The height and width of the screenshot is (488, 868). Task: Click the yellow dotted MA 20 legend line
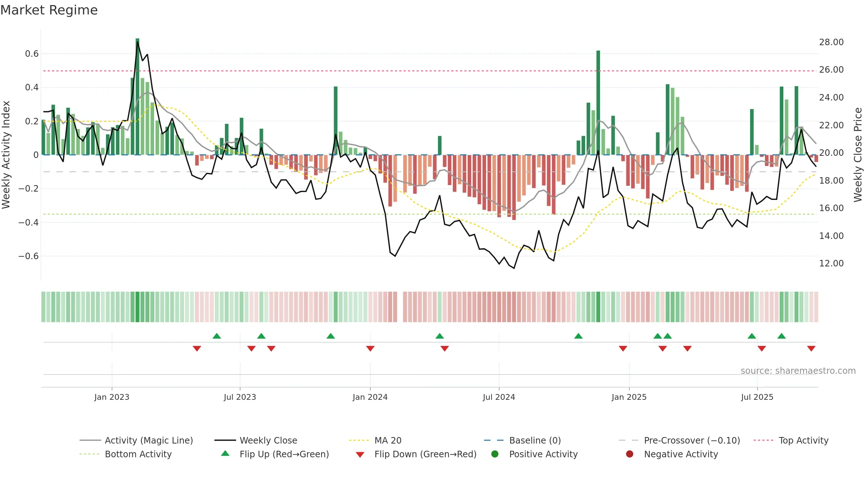click(359, 440)
